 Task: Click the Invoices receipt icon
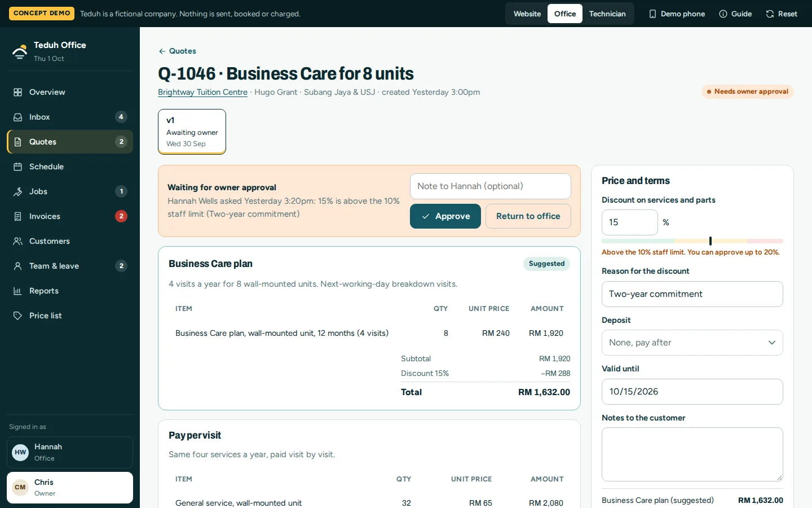pos(17,216)
